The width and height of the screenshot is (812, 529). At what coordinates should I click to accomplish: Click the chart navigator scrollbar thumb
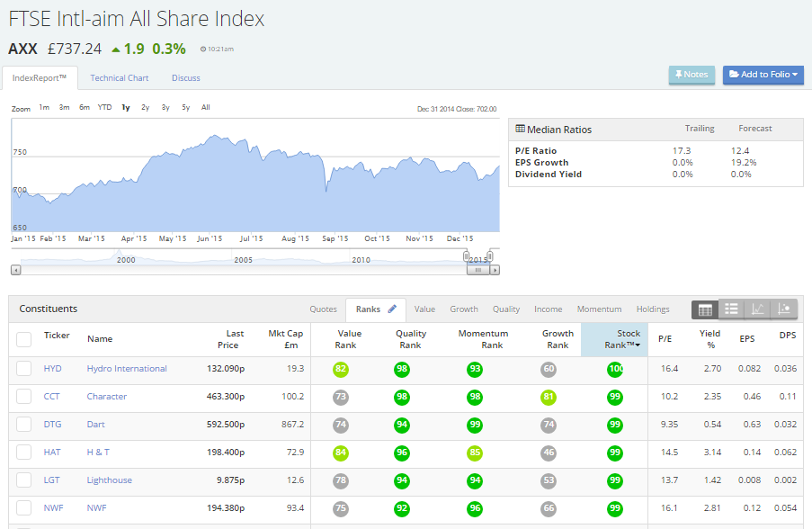click(x=478, y=270)
